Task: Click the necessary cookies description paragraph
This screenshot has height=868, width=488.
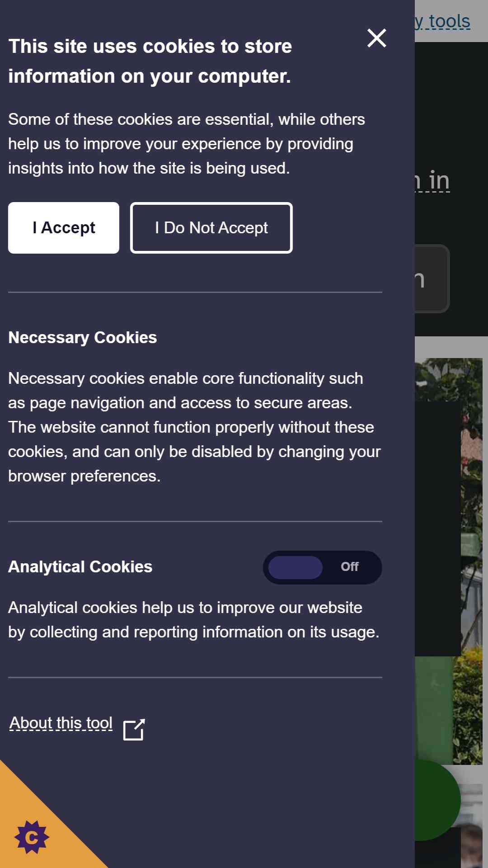Action: click(195, 427)
